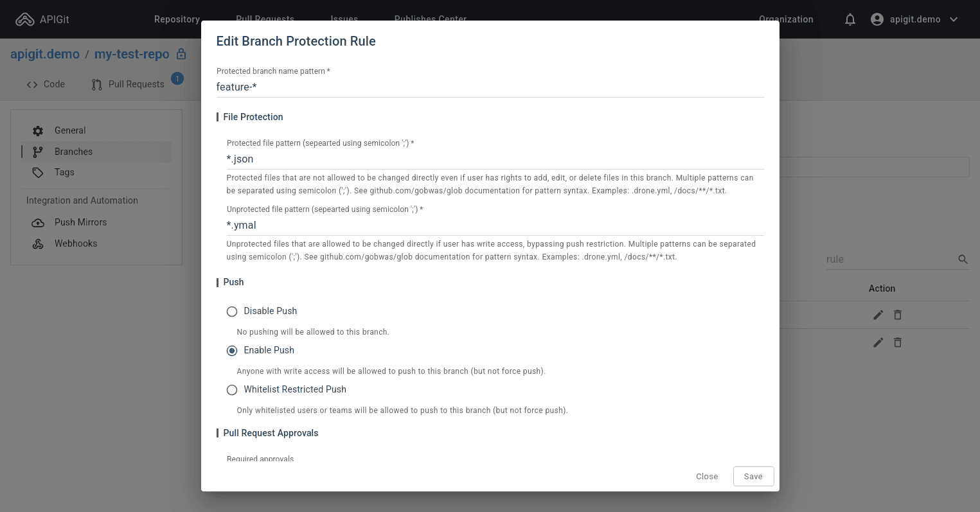The image size is (980, 512).
Task: Click the Branches sidebar icon
Action: (38, 152)
